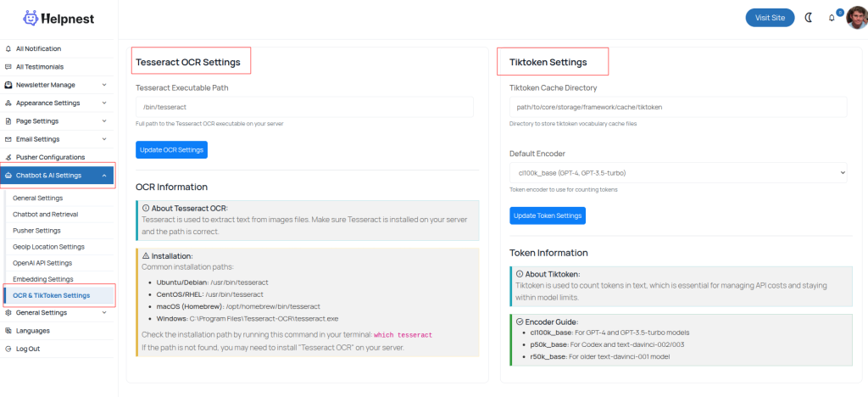The height and width of the screenshot is (397, 868).
Task: Expand the Appearance Settings chevron
Action: (x=103, y=103)
